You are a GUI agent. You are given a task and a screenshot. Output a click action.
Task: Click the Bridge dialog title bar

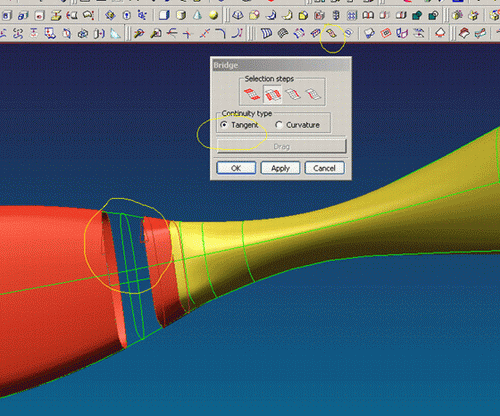click(x=281, y=65)
